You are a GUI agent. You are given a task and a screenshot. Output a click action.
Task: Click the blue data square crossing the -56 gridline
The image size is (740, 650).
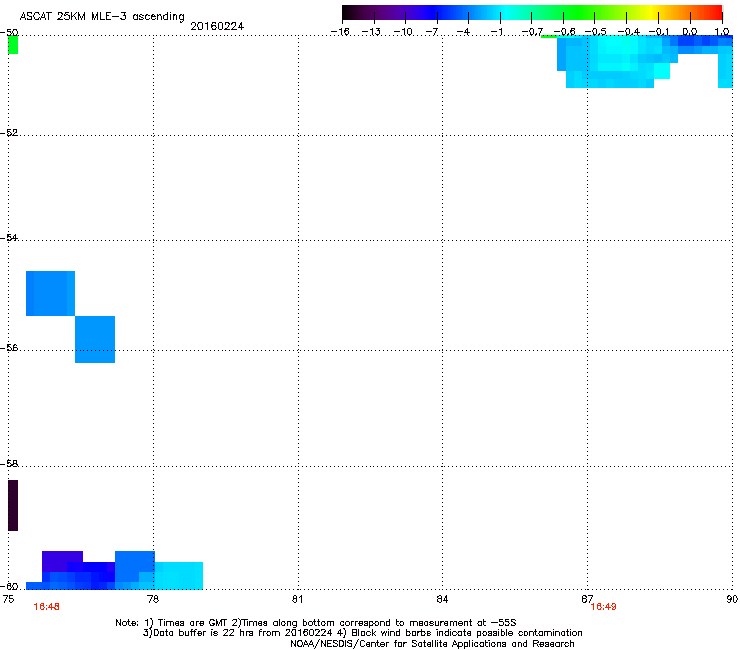[x=95, y=339]
